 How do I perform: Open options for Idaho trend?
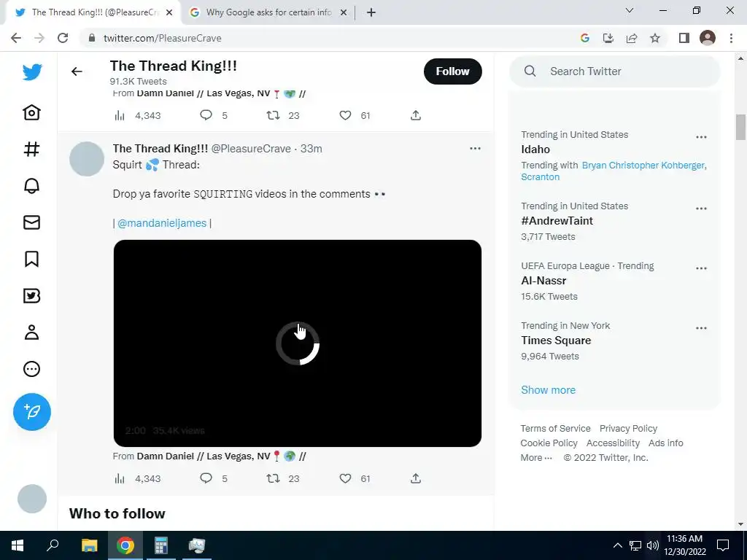[x=701, y=137]
